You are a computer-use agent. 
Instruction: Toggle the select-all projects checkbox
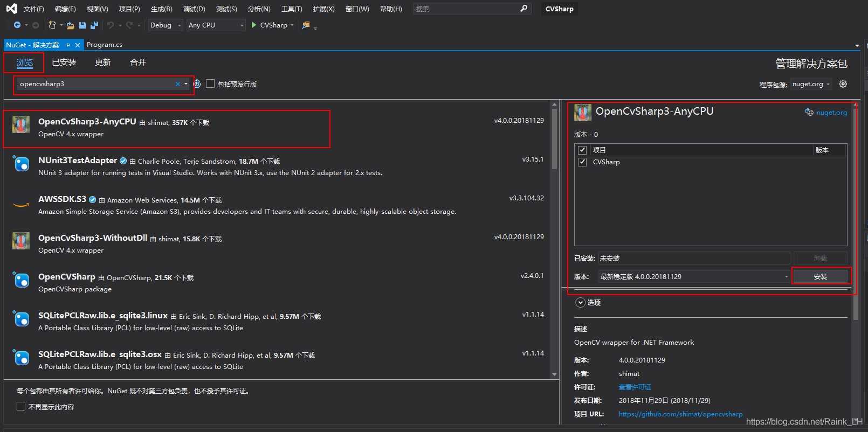(x=582, y=150)
